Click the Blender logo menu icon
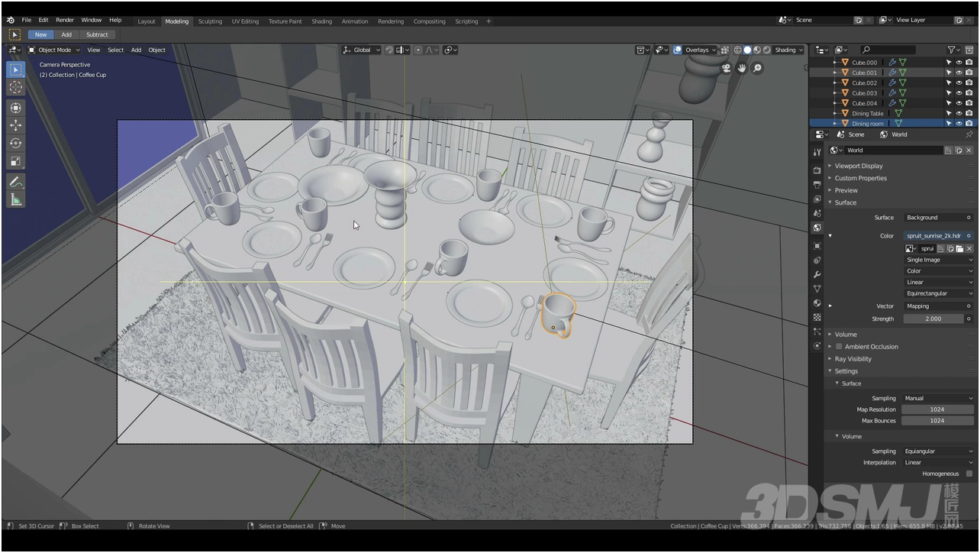980x553 pixels. pos(9,20)
